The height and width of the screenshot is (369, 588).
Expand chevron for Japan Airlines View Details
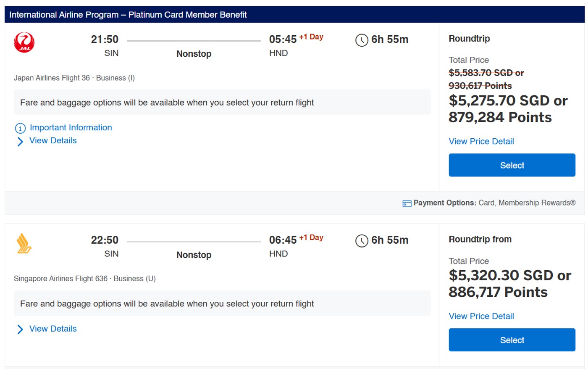[x=20, y=142]
